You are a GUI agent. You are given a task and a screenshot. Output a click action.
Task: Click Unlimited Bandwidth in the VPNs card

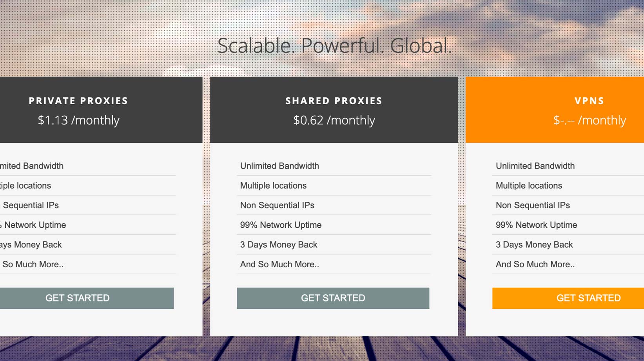coord(535,166)
